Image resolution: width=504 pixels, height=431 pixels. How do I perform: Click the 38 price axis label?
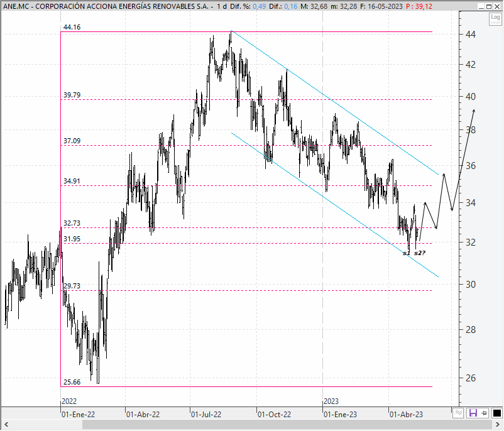[471, 130]
